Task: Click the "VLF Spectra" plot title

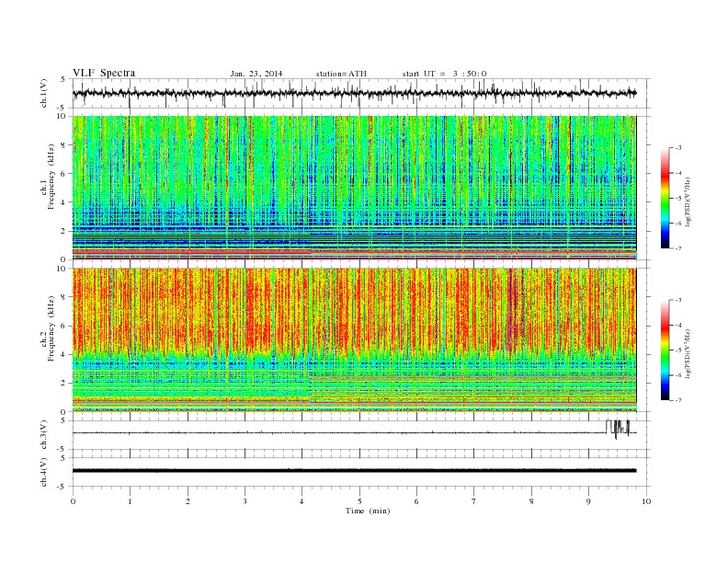Action: (x=104, y=73)
